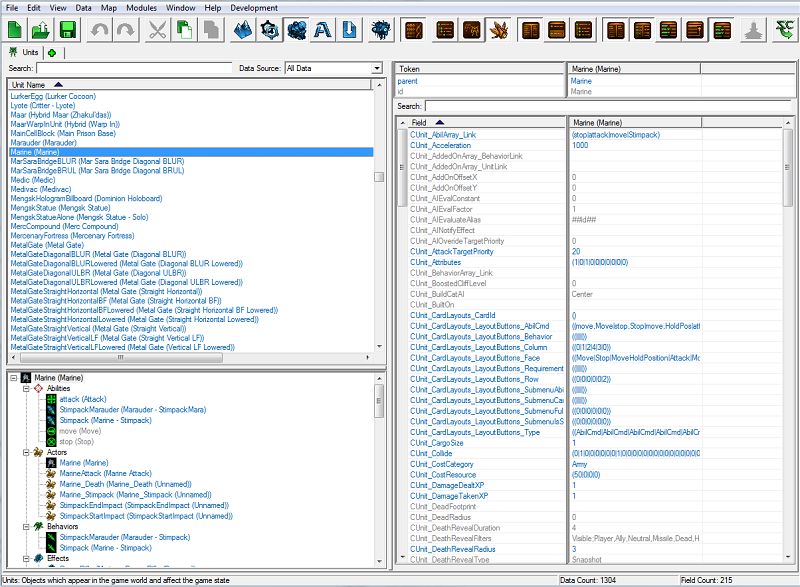Click the Cut scissors icon
800x587 pixels.
(x=158, y=30)
